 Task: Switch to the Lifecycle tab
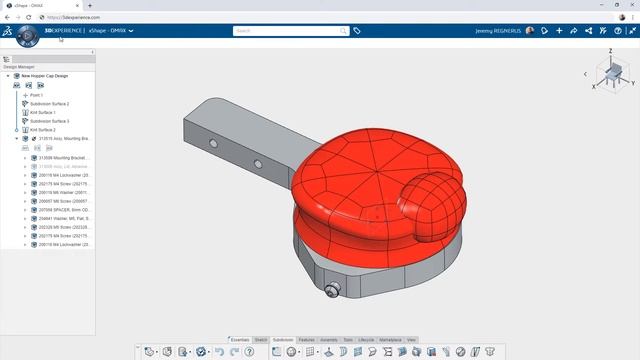coord(366,340)
